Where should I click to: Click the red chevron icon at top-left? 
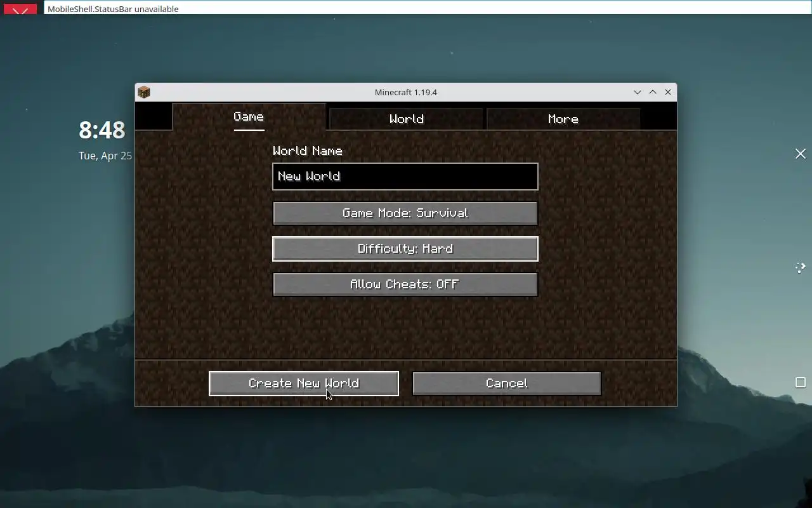(20, 10)
